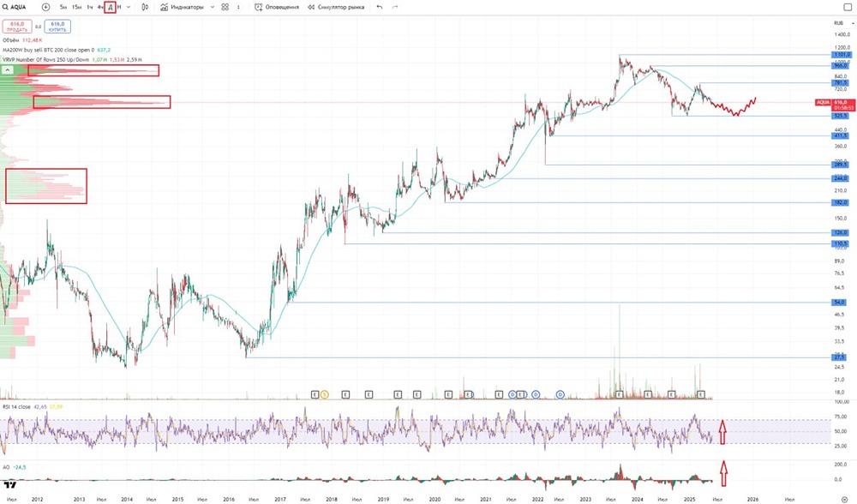This screenshot has height=504, width=857.
Task: Click the orange S split marker
Action: (325, 394)
